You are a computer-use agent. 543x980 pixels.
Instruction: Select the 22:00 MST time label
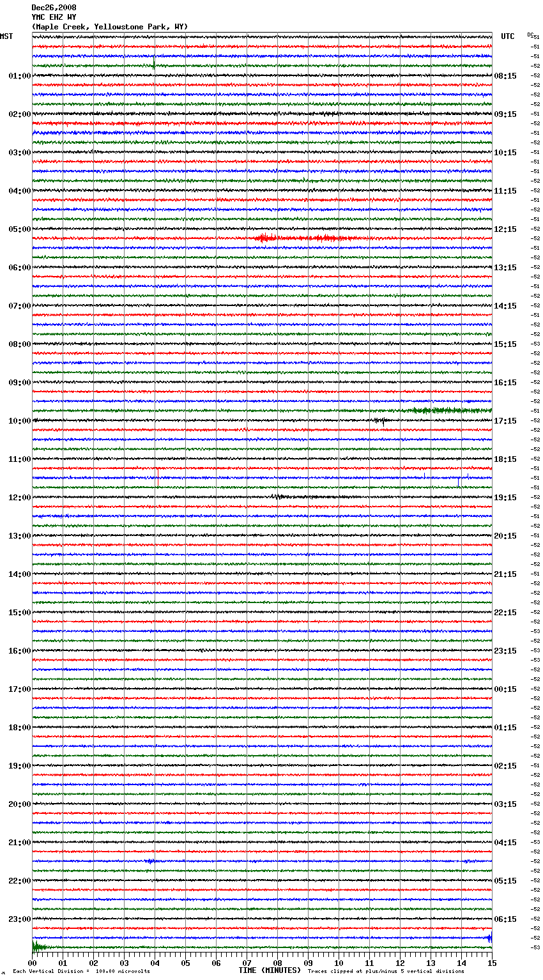(x=19, y=881)
